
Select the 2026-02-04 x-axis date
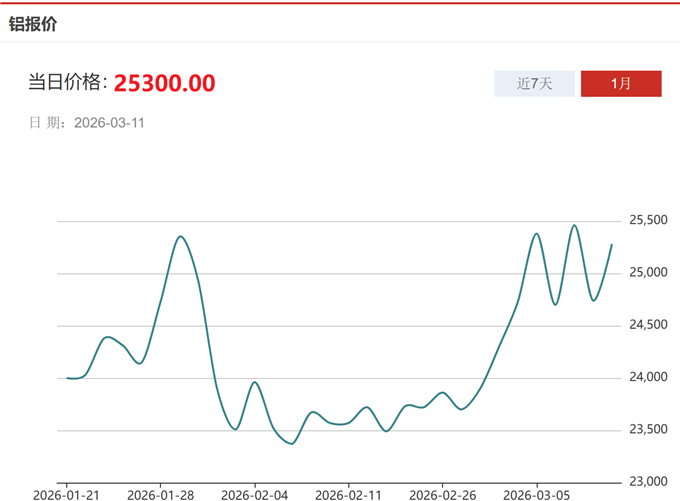pyautogui.click(x=254, y=494)
